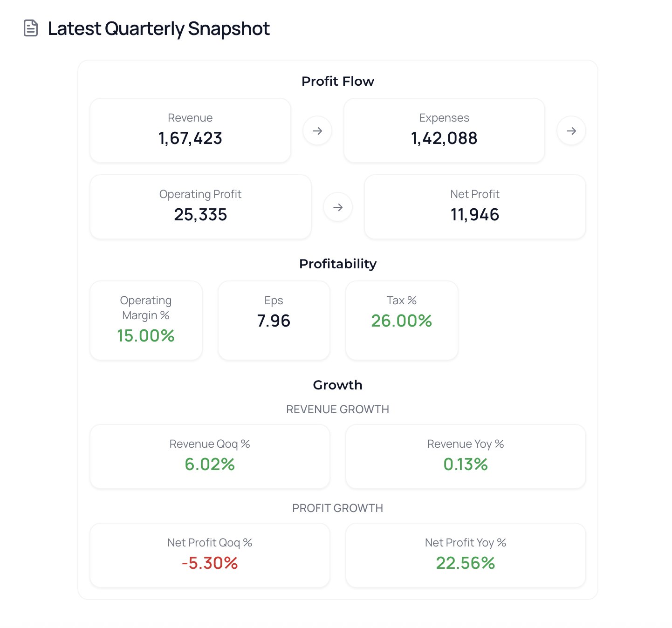Select the Revenue card showing 1,67,423
This screenshot has height=628, width=672.
(190, 130)
